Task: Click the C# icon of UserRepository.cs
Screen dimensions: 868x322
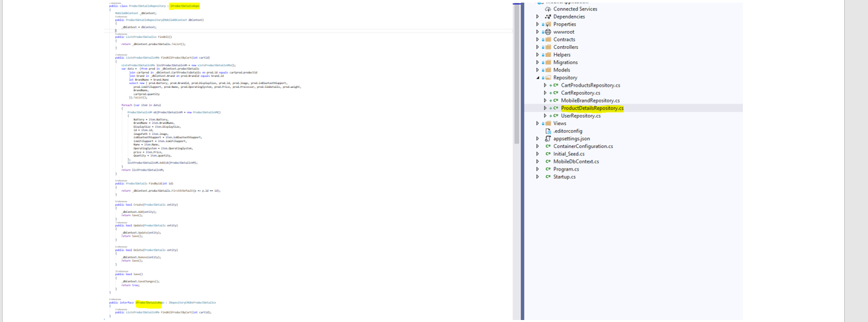Action: tap(556, 116)
